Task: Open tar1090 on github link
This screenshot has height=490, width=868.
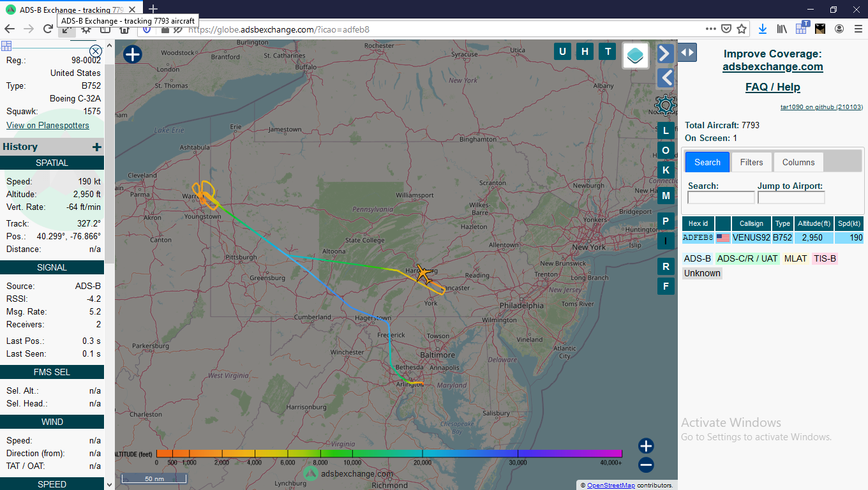Action: click(x=822, y=107)
